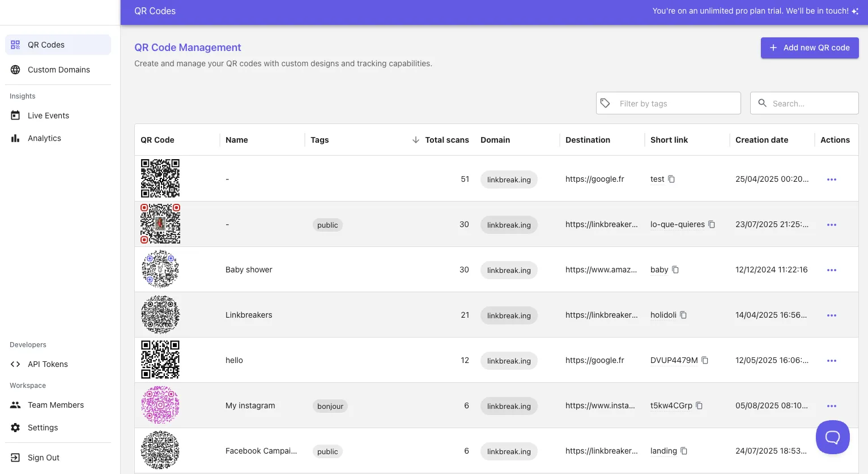Image resolution: width=868 pixels, height=474 pixels.
Task: Copy the 'landing' short link
Action: click(684, 451)
